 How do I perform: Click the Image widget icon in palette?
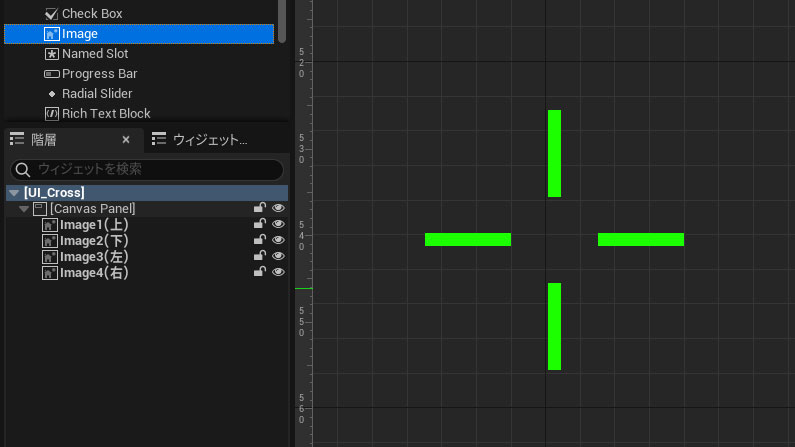tap(51, 34)
